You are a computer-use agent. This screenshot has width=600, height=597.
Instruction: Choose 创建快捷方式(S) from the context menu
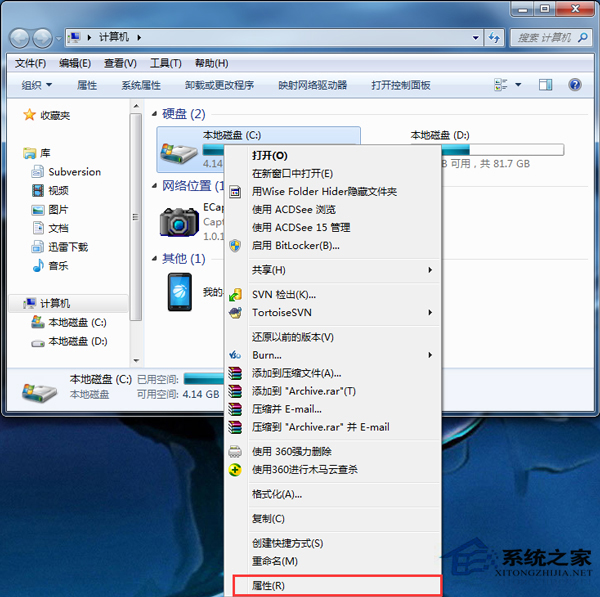point(332,543)
